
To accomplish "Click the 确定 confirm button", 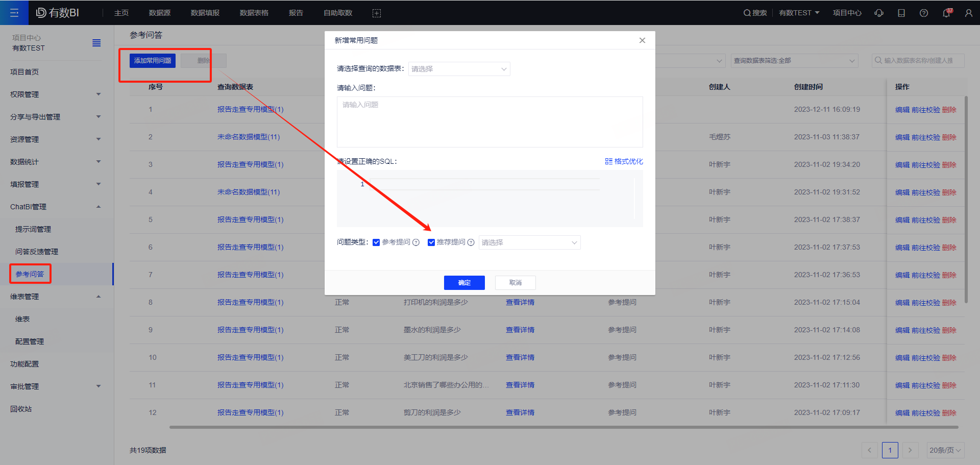I will pyautogui.click(x=464, y=283).
